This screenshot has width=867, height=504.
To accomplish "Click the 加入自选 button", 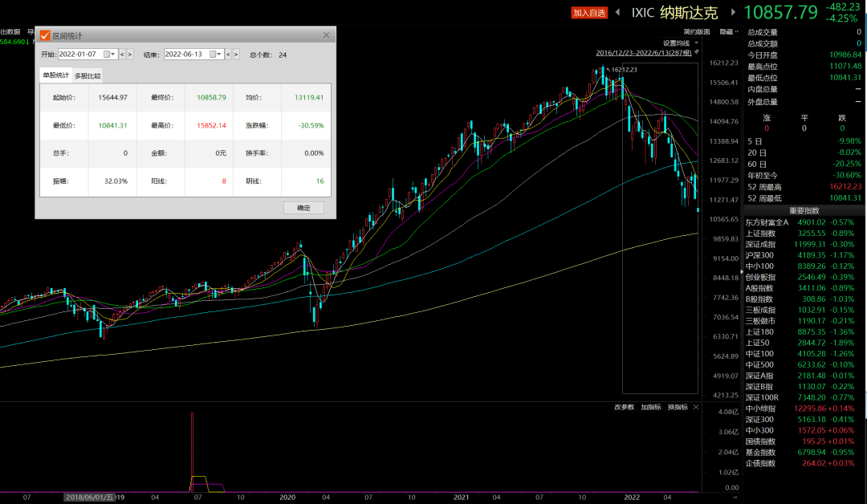I will click(x=590, y=13).
